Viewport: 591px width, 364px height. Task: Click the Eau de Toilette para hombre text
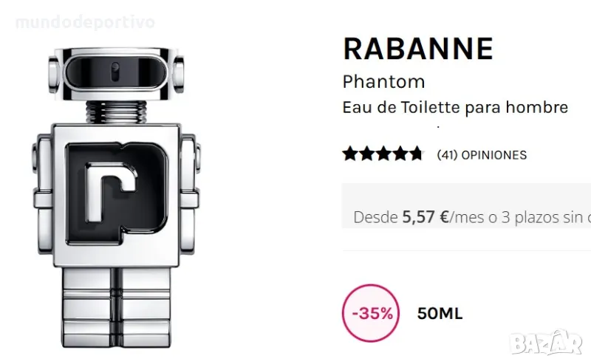[x=455, y=108]
